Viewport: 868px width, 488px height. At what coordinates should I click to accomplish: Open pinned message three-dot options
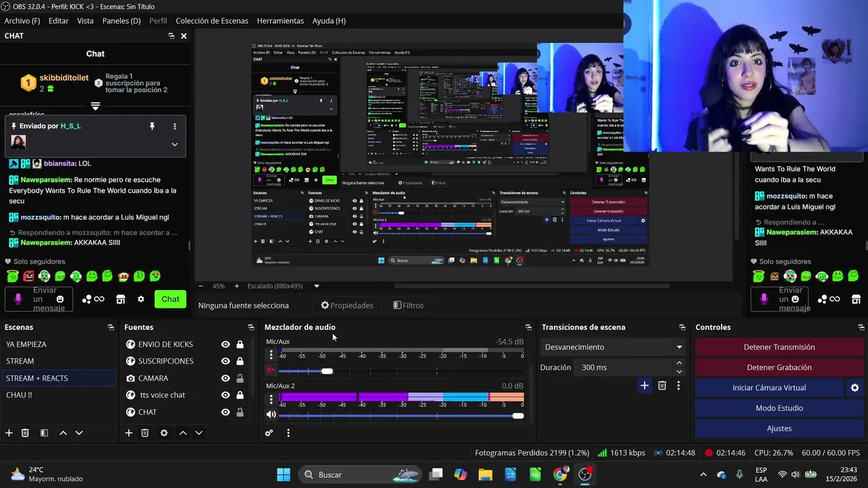coord(174,126)
